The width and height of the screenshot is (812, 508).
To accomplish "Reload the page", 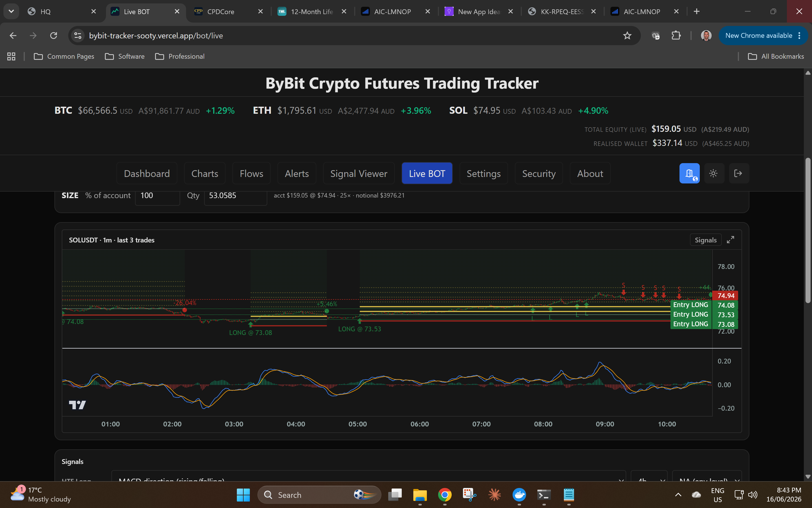I will tap(54, 36).
